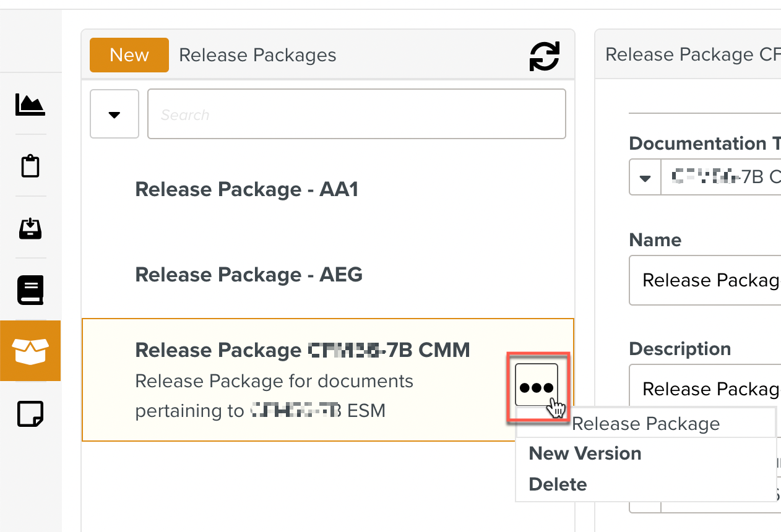Viewport: 781px width, 532px height.
Task: Refresh the Release Packages list
Action: 545,56
